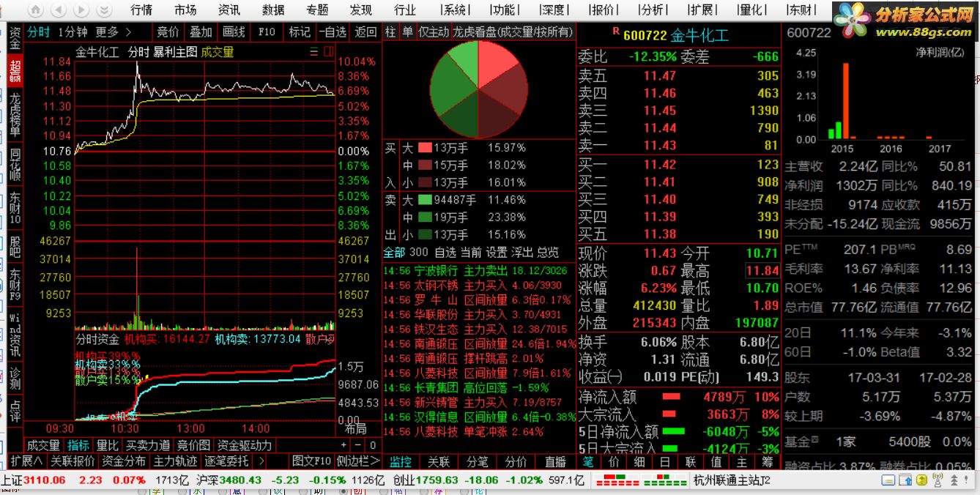980x495 pixels.
Task: Open the 诊测 sidebar tab
Action: (x=15, y=378)
